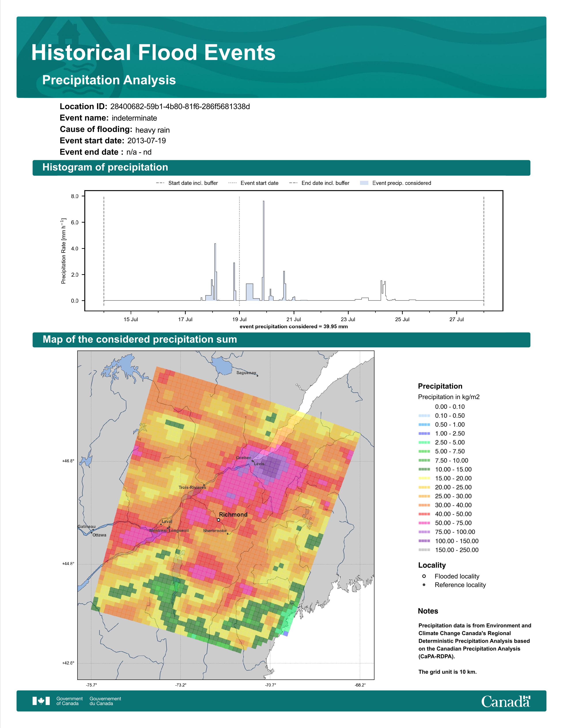The height and width of the screenshot is (728, 563).
Task: Click the End date incl. buffer legend entry
Action: [x=319, y=183]
